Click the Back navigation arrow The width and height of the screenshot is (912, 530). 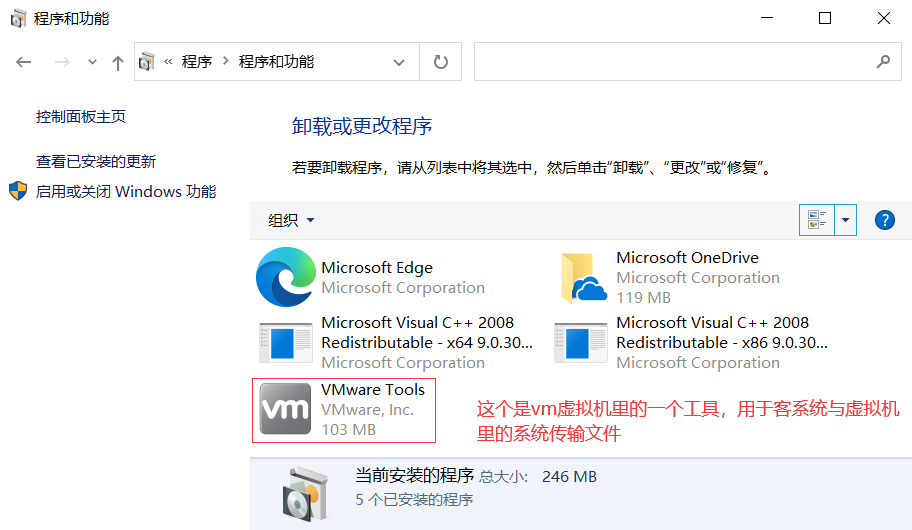[x=24, y=62]
